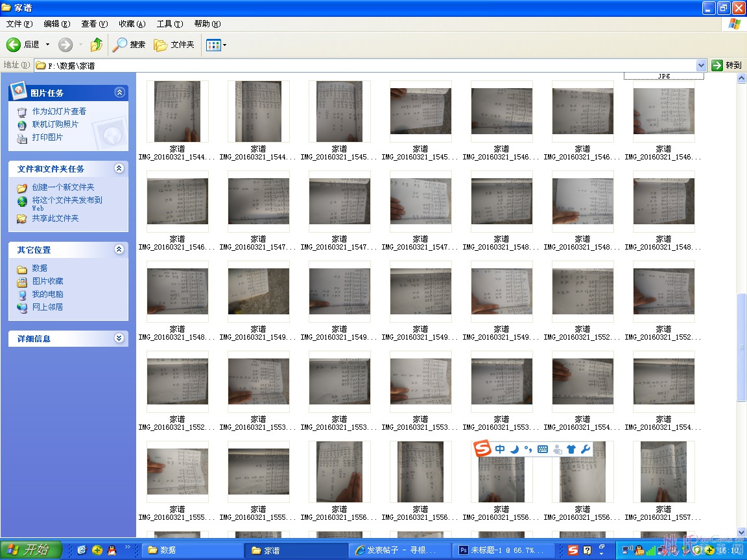Collapse the 文件和文件夹任务 panel

click(x=119, y=168)
